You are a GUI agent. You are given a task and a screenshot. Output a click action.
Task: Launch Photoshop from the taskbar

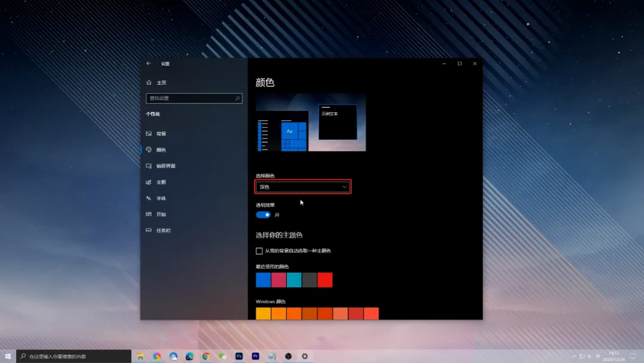click(239, 356)
